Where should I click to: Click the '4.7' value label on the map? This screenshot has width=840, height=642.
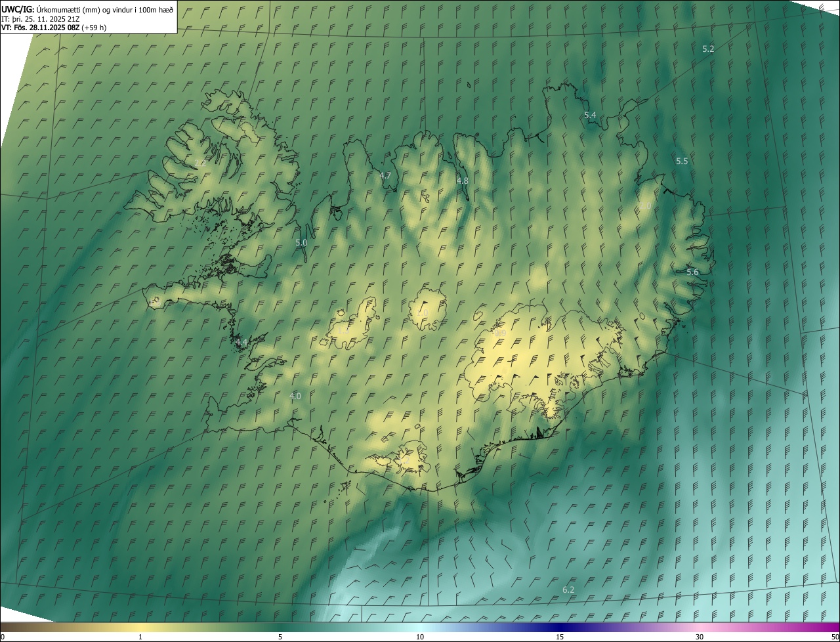click(x=385, y=175)
